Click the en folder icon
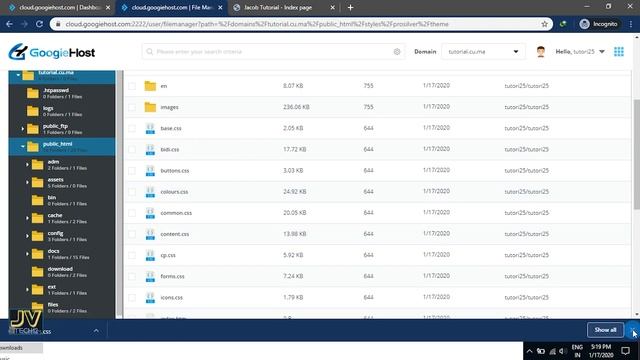Screen dimensions: 640x360 point(150,86)
